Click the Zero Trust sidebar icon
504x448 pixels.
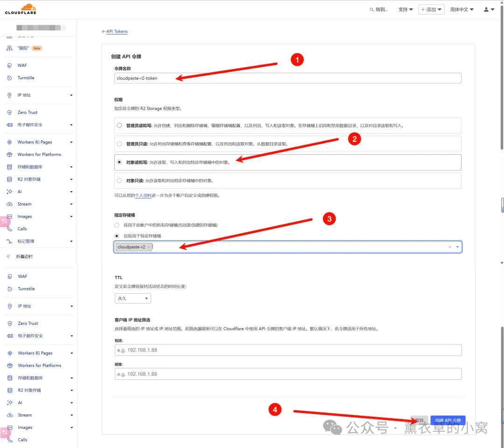point(9,112)
